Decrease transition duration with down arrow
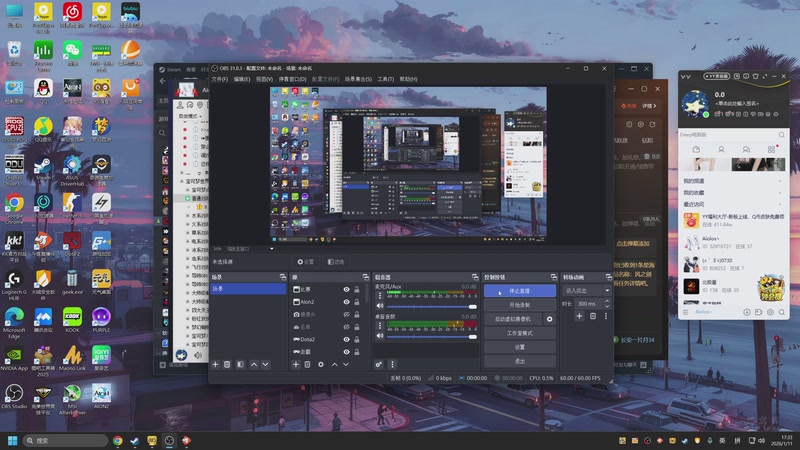Image resolution: width=800 pixels, height=450 pixels. point(607,306)
